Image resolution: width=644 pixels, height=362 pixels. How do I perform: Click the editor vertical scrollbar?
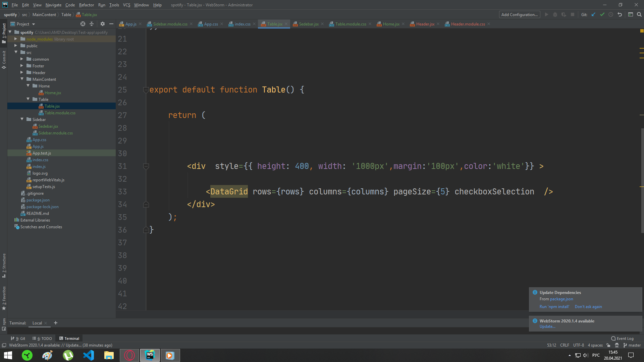pyautogui.click(x=642, y=181)
